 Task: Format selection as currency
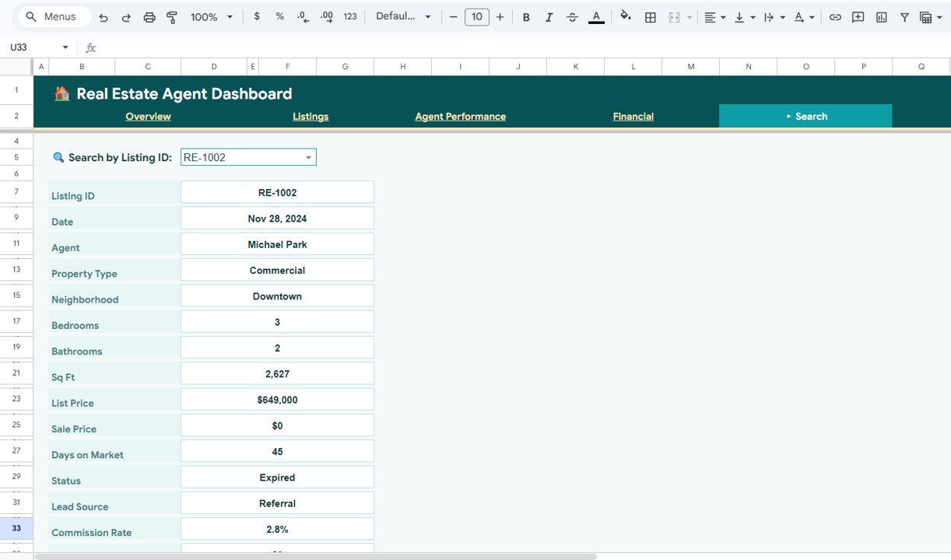(x=257, y=16)
